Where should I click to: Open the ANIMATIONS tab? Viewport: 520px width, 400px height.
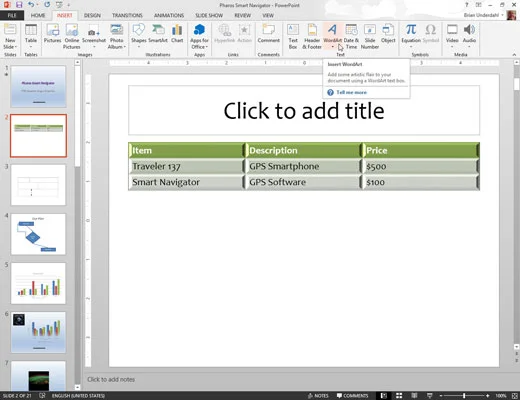click(169, 15)
